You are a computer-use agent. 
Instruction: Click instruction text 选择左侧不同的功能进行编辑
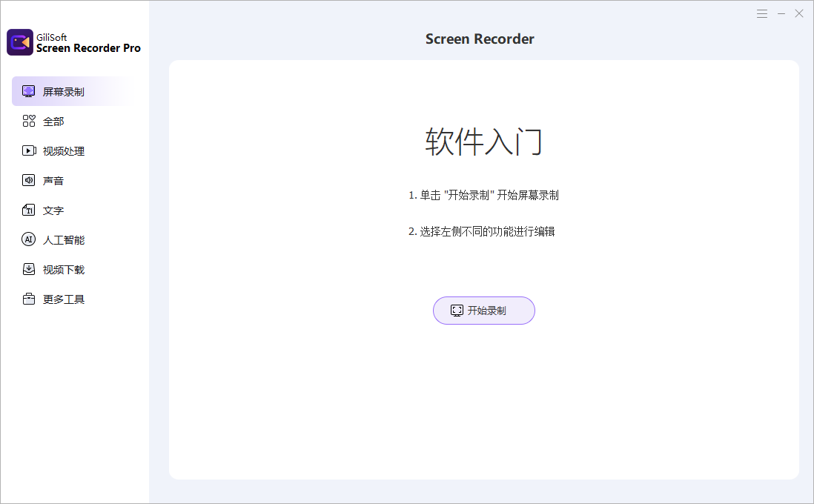[x=487, y=231]
